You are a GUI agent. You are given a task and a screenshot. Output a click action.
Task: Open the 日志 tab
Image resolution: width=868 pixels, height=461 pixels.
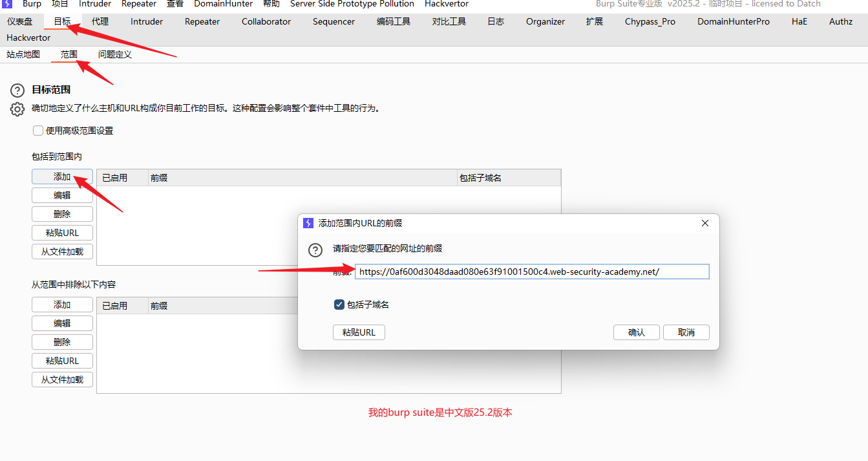(496, 21)
